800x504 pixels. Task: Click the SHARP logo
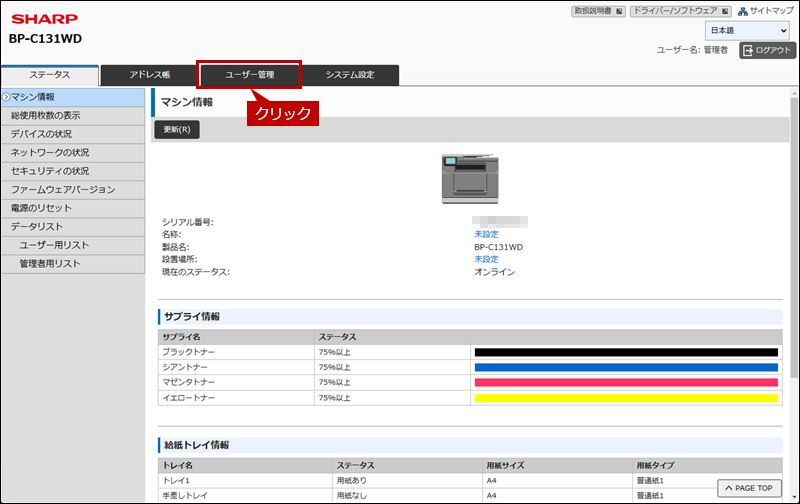click(44, 19)
